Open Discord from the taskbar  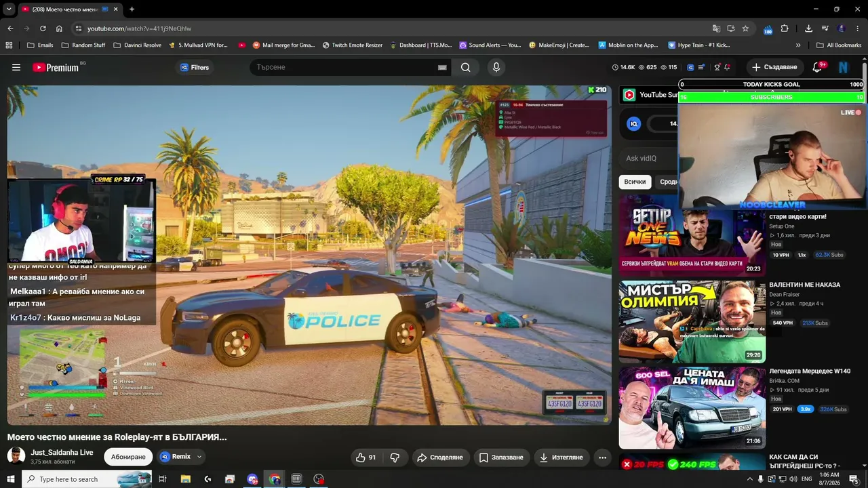point(252,479)
